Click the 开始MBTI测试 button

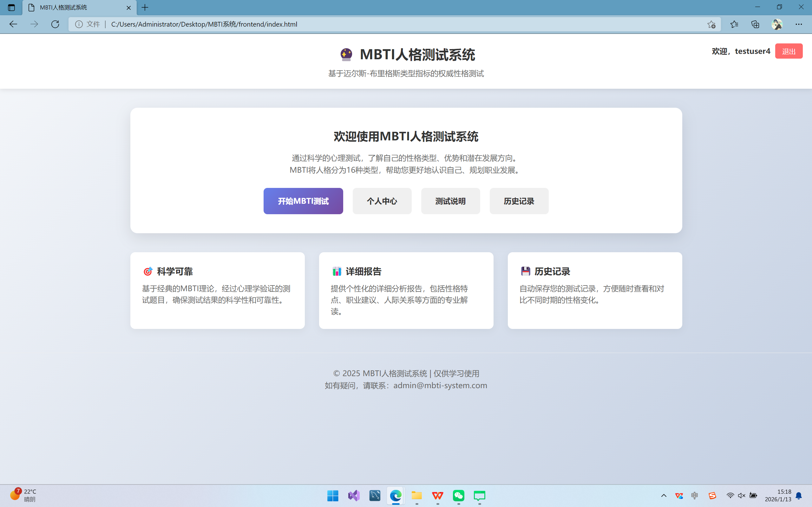tap(303, 201)
